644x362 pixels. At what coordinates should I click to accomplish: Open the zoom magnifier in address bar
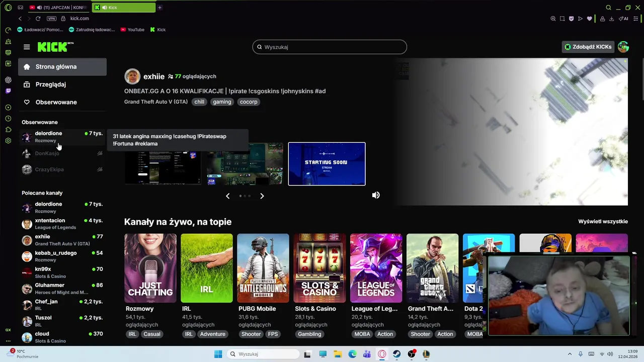point(553,19)
